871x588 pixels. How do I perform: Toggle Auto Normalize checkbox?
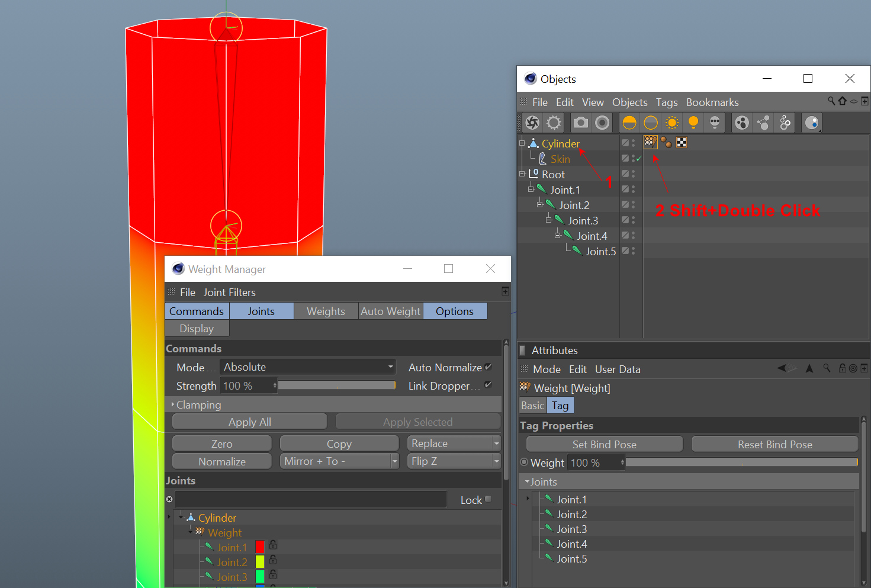488,367
